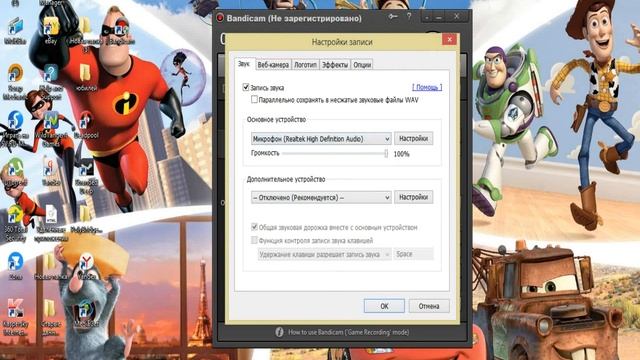640x360 pixels.
Task: Click Настройки beside the additional device
Action: (x=413, y=197)
